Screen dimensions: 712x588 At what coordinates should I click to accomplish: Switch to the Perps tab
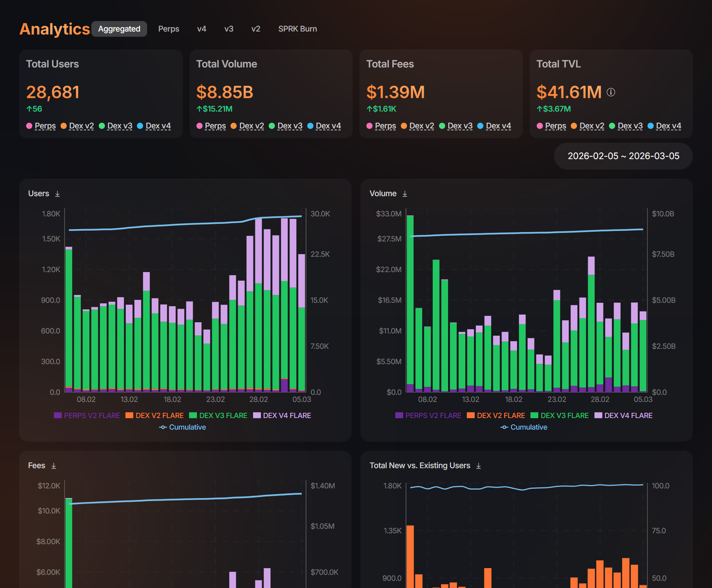coord(169,29)
